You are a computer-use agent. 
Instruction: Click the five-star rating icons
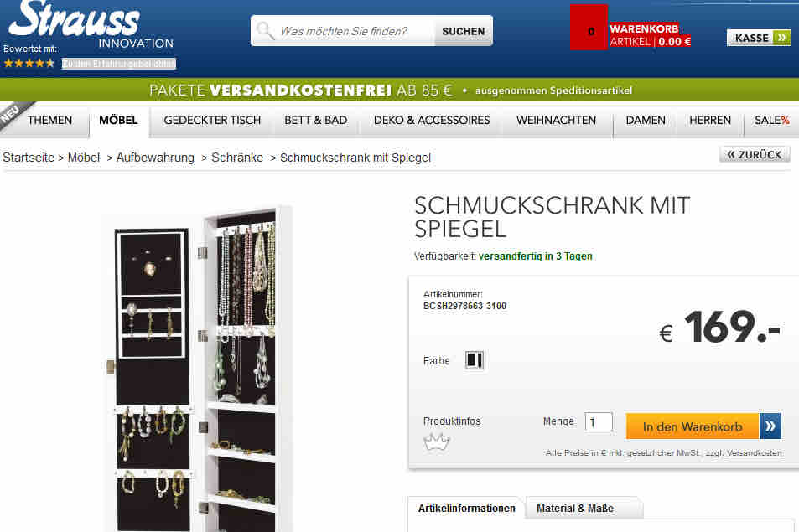click(x=29, y=64)
